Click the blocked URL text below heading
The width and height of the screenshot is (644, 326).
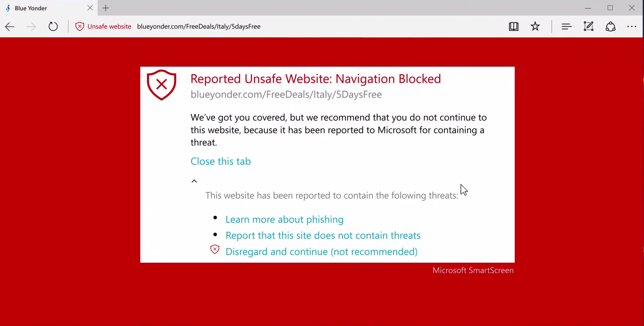coord(286,94)
